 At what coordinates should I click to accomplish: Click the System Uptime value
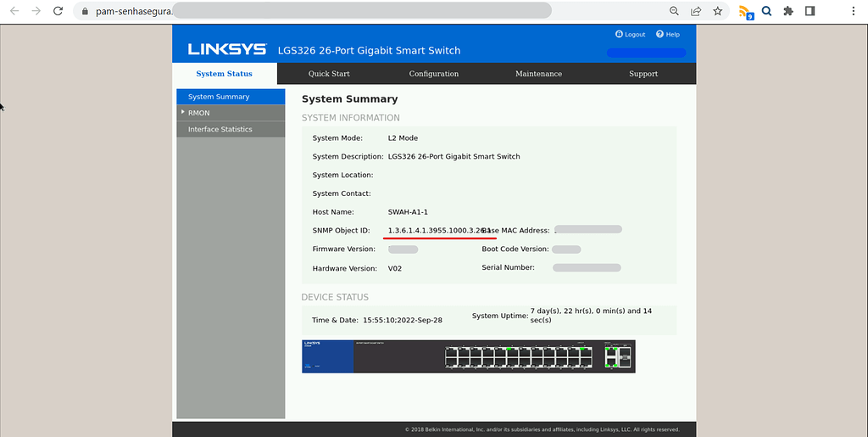point(591,316)
